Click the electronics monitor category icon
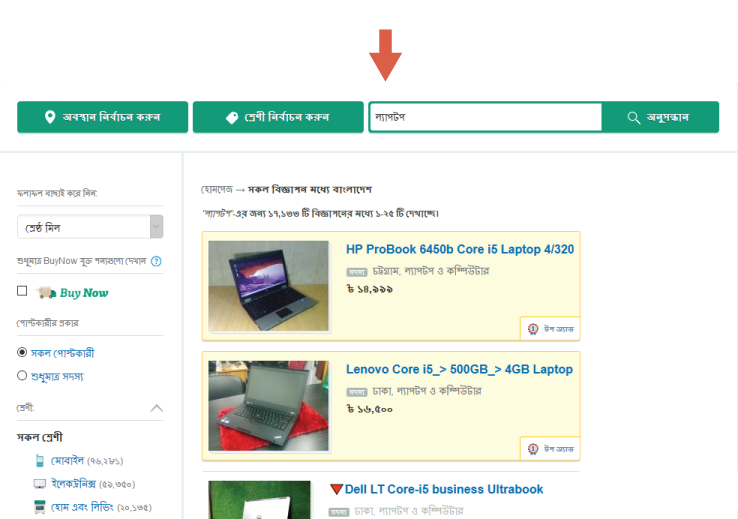Screen dimensions: 738x519 pyautogui.click(x=40, y=484)
